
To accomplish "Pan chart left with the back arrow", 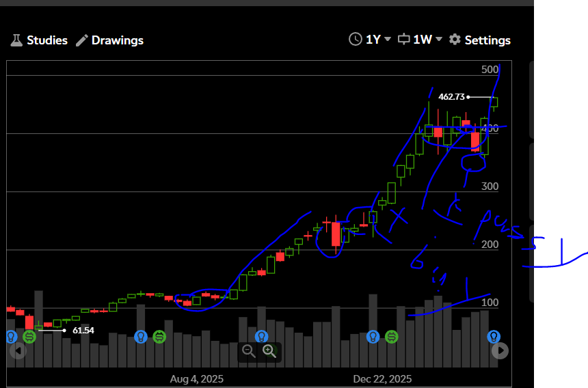I will pyautogui.click(x=18, y=351).
